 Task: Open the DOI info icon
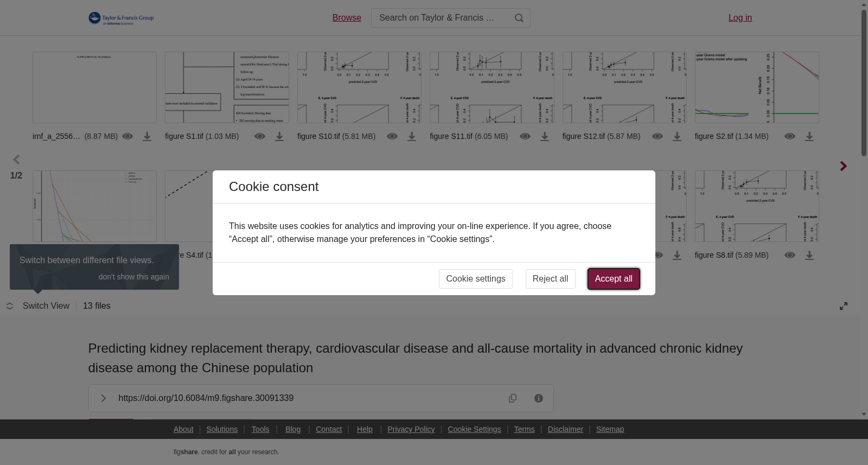coord(539,398)
